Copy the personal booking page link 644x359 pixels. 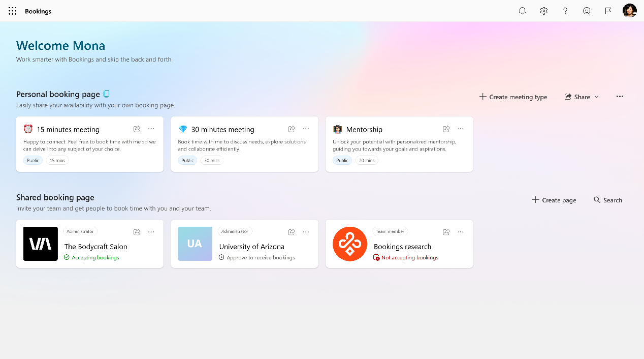click(x=106, y=94)
